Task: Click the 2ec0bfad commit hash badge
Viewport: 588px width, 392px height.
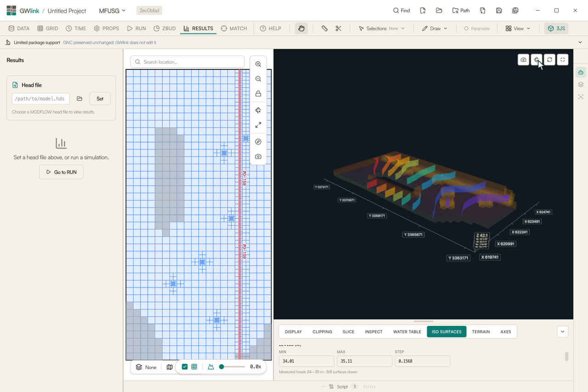Action: click(x=149, y=11)
